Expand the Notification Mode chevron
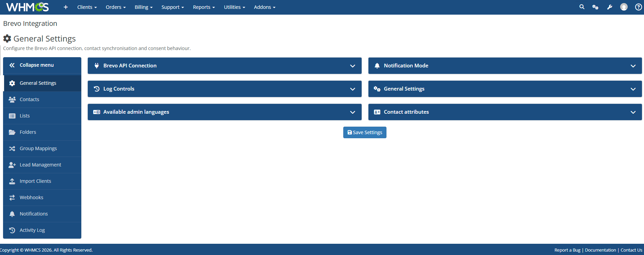 (633, 66)
